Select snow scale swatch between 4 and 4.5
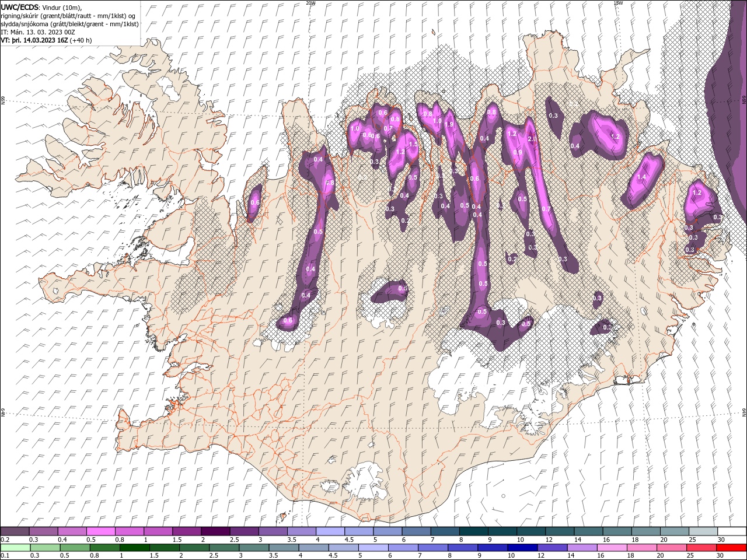Screen dimensions: 747x560 point(330,531)
